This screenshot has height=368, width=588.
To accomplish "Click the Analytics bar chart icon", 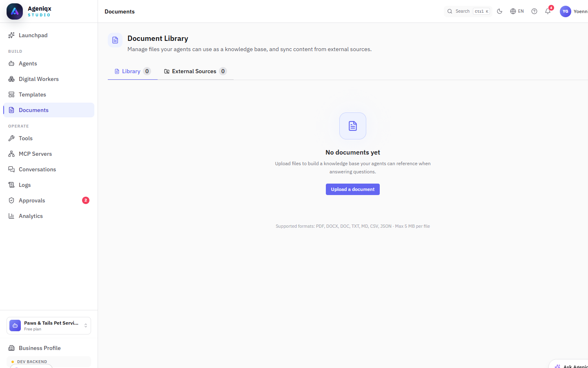I will point(11,216).
